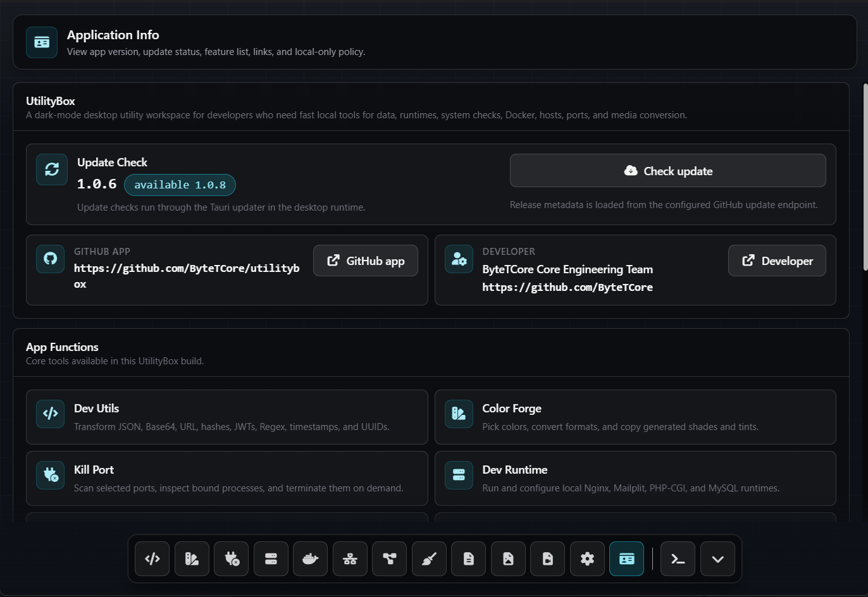Image resolution: width=868 pixels, height=597 pixels.
Task: Select the active Application Info dock icon
Action: pyautogui.click(x=627, y=559)
